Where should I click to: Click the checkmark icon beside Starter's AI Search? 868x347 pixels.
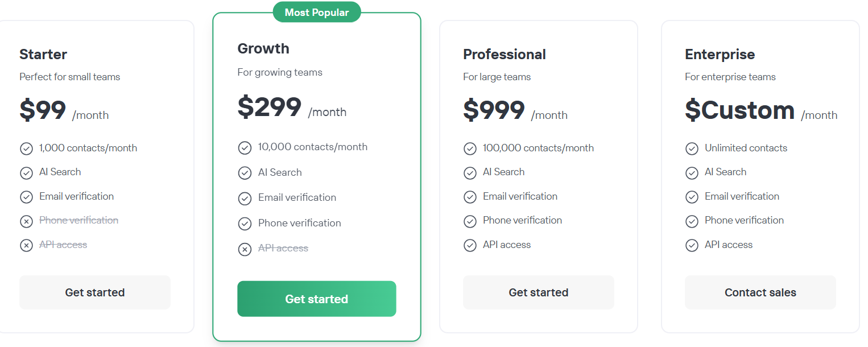[x=26, y=172]
